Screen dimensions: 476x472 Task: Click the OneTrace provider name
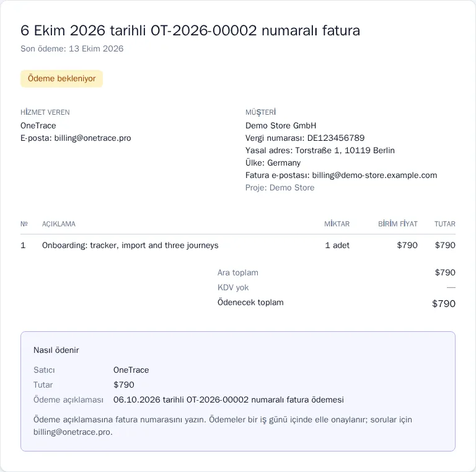(38, 125)
